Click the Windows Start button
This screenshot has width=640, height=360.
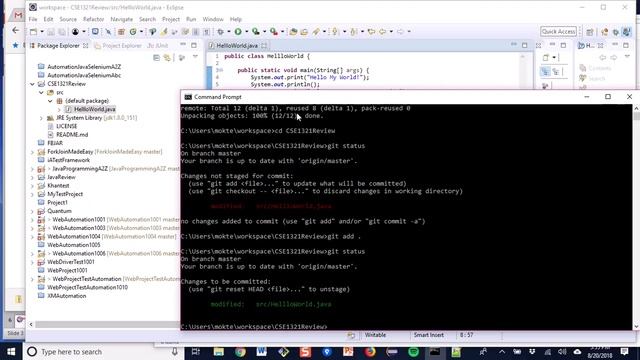click(11, 351)
